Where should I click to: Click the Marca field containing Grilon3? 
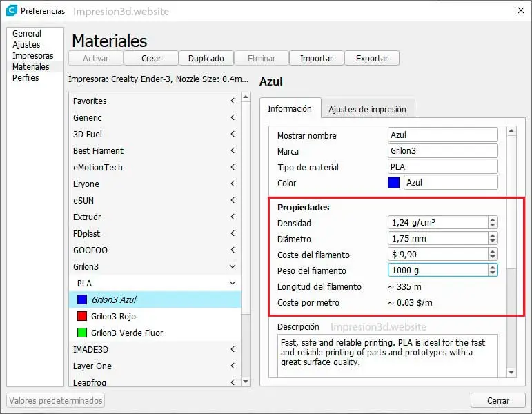point(443,150)
